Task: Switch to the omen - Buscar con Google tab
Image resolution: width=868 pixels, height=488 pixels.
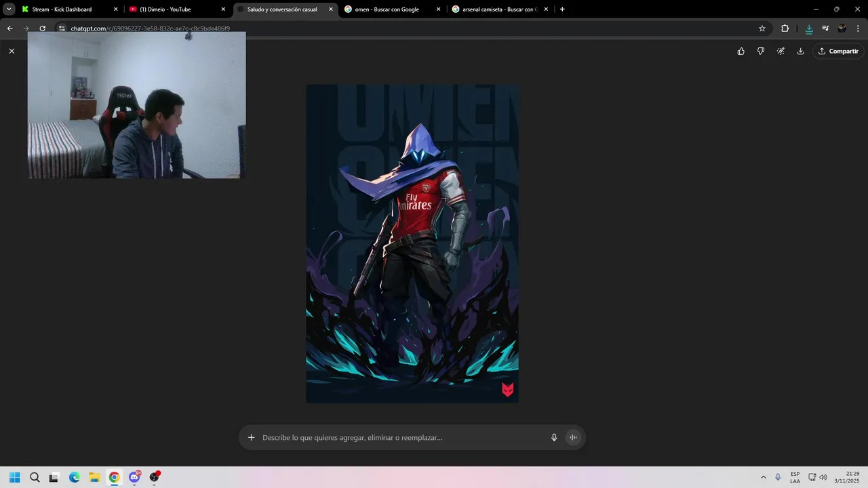Action: click(x=387, y=9)
